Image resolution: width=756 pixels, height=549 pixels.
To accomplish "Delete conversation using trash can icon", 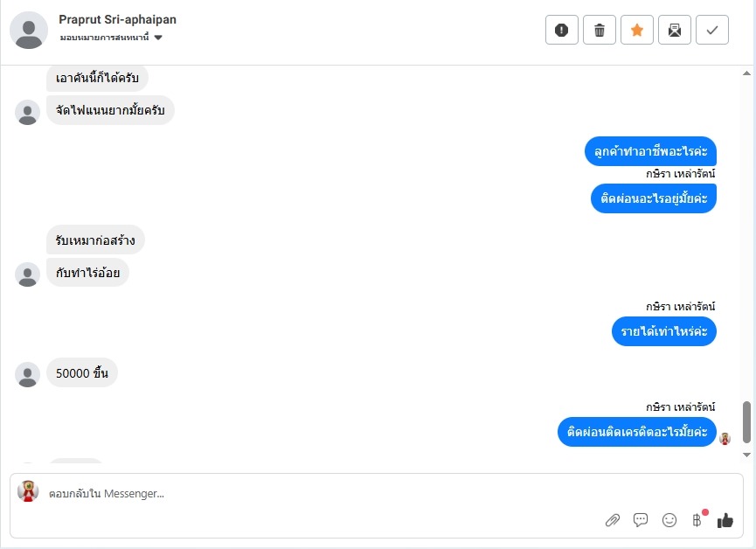I will point(600,30).
